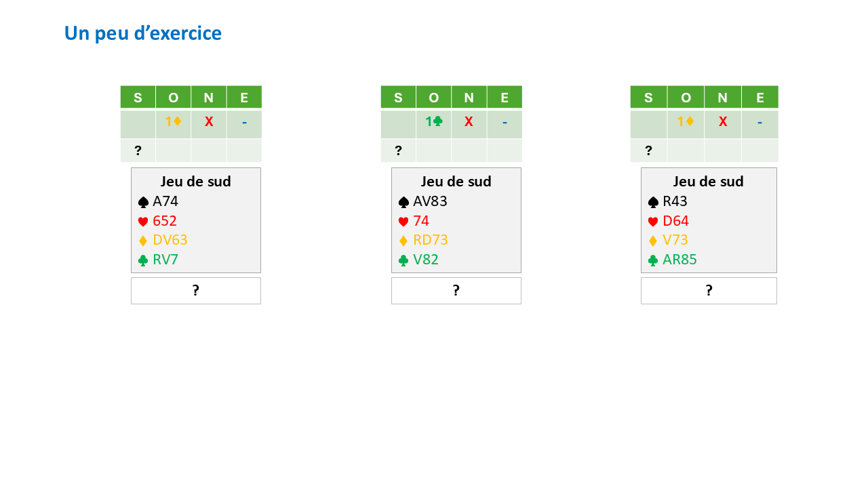The width and height of the screenshot is (868, 488).
Task: Select the diamond symbol beside DV63
Action: [x=143, y=241]
